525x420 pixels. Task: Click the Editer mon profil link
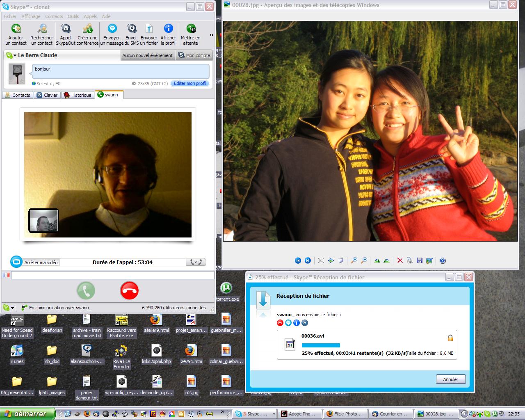190,83
